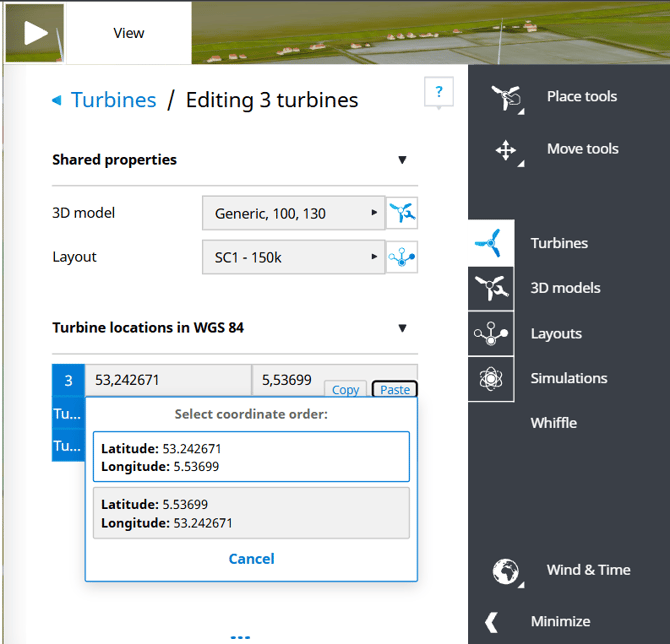
Task: Edit layout via the nodes icon
Action: click(x=402, y=257)
